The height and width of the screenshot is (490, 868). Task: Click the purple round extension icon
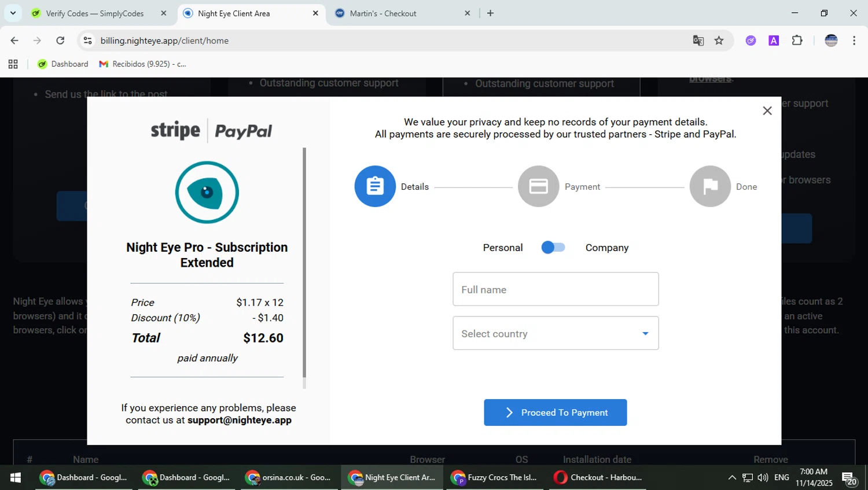point(751,40)
